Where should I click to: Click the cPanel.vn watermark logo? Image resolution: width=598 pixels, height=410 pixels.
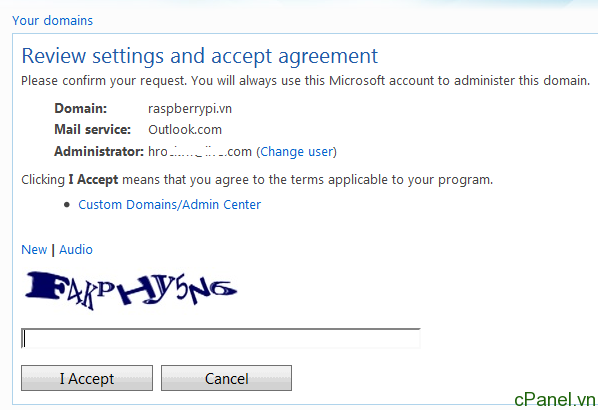click(x=555, y=399)
